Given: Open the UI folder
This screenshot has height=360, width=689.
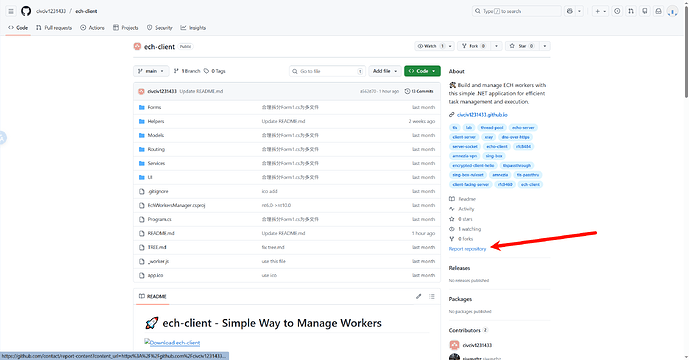Looking at the screenshot, I should coord(150,178).
